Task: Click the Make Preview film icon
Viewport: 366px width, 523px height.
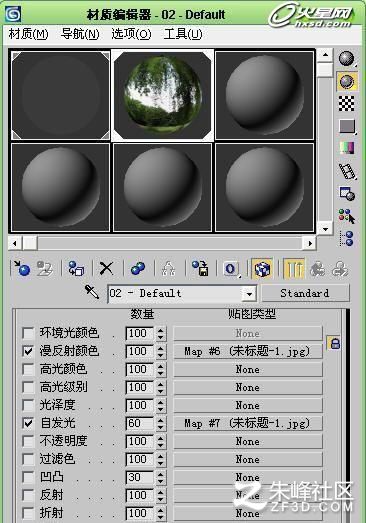Action: click(347, 171)
